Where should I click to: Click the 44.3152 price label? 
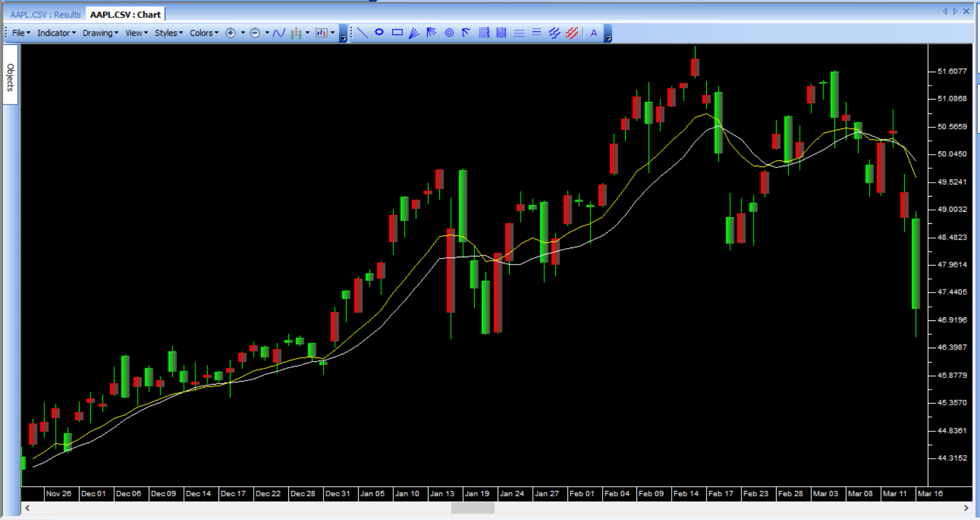(952, 458)
